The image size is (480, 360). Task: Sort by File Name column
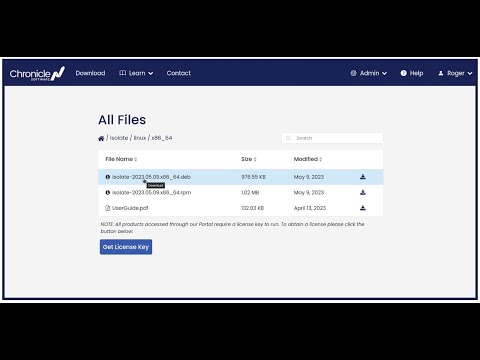121,159
